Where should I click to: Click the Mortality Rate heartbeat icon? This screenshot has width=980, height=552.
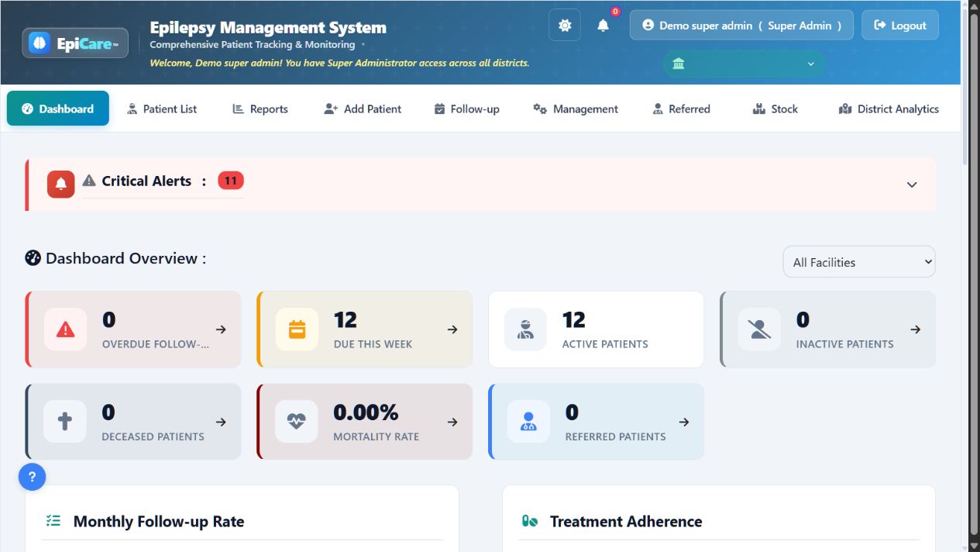click(297, 422)
